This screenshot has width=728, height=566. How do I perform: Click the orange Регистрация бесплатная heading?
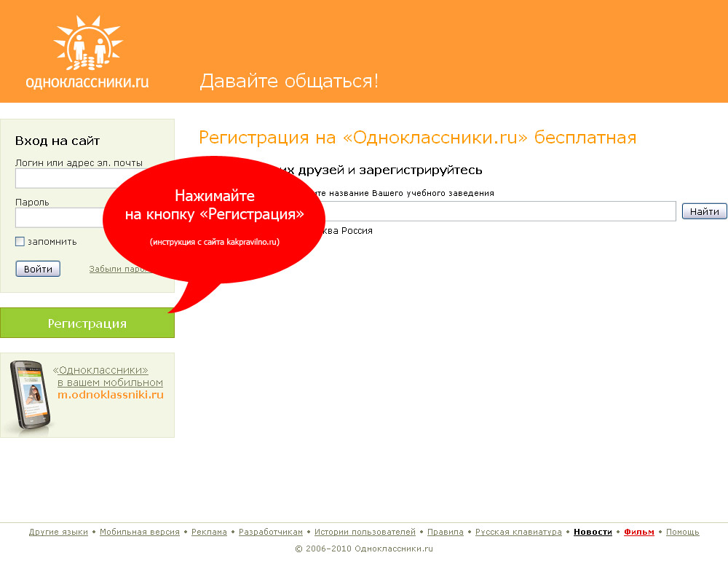[x=417, y=138]
